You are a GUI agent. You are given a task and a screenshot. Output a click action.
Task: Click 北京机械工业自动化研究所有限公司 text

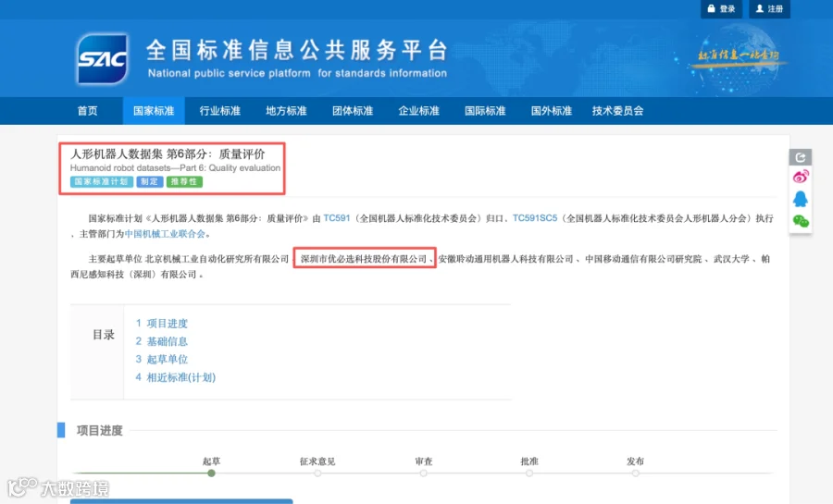[217, 259]
